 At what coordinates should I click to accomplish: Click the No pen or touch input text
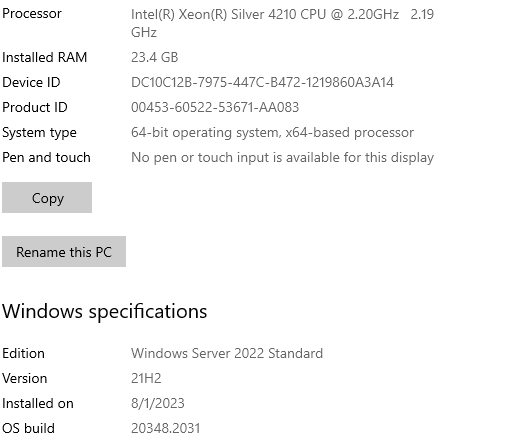(x=282, y=158)
